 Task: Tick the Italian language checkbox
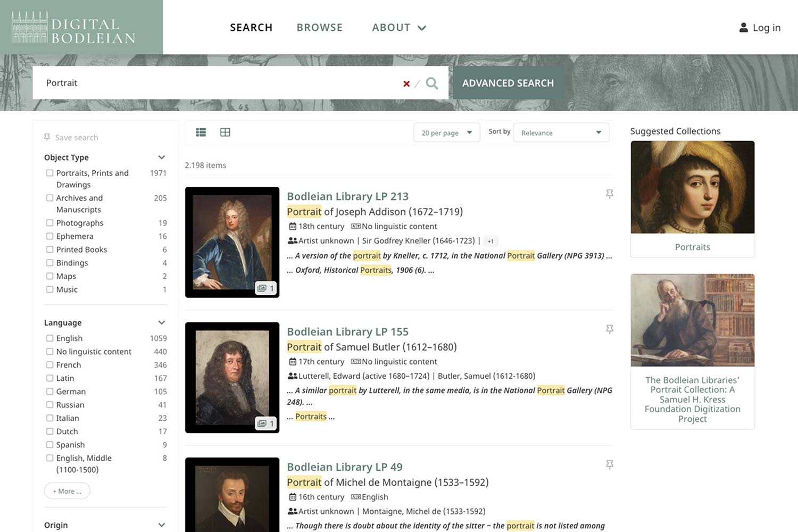(49, 418)
